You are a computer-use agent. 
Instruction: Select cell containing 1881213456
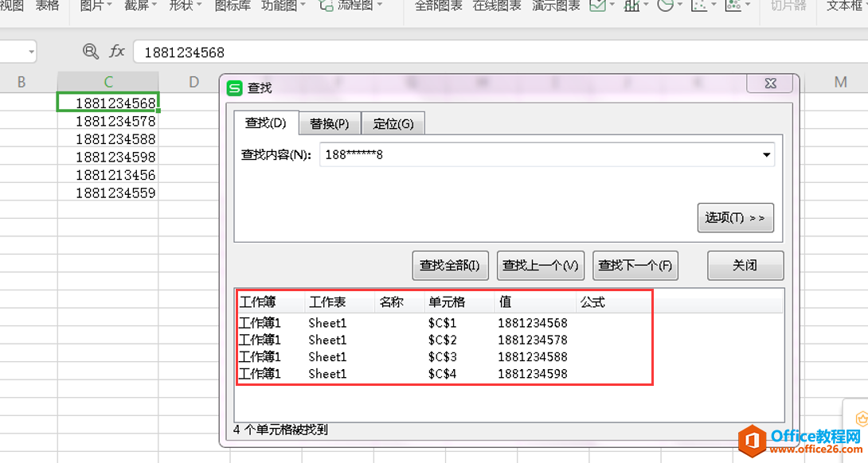[108, 175]
